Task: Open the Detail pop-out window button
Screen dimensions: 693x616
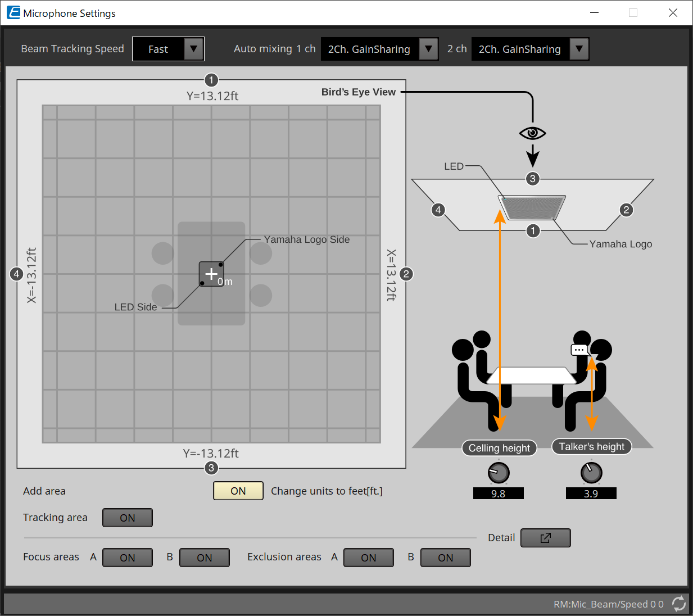Action: [545, 538]
